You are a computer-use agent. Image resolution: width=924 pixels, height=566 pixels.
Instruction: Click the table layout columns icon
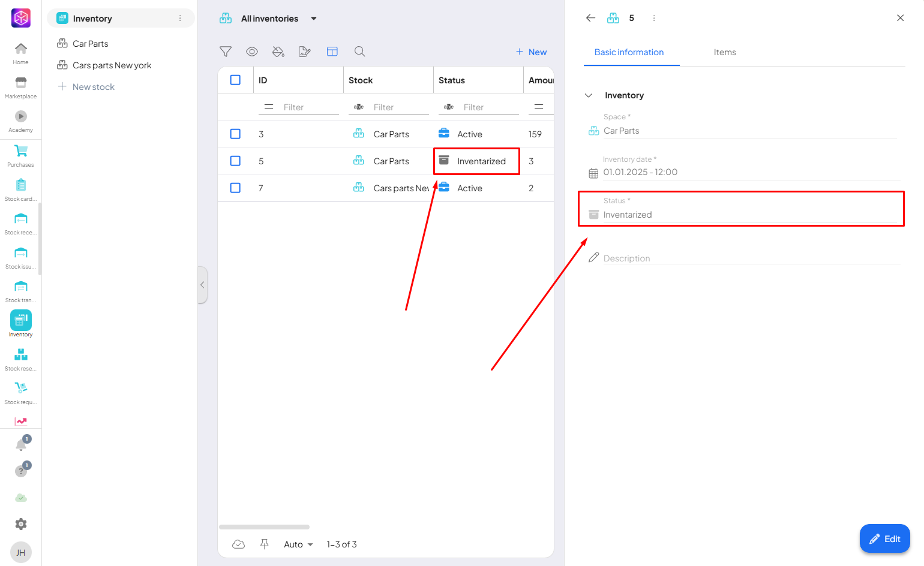(x=332, y=52)
